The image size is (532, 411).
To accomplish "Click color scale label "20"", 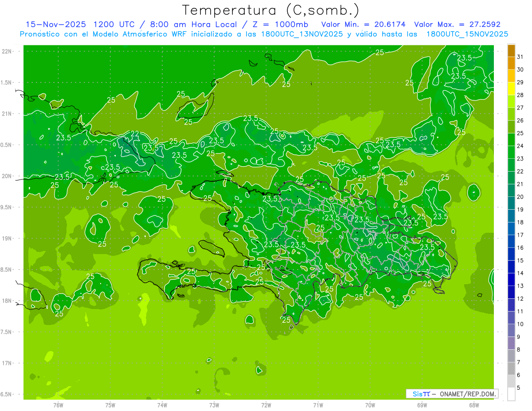I will (520, 197).
